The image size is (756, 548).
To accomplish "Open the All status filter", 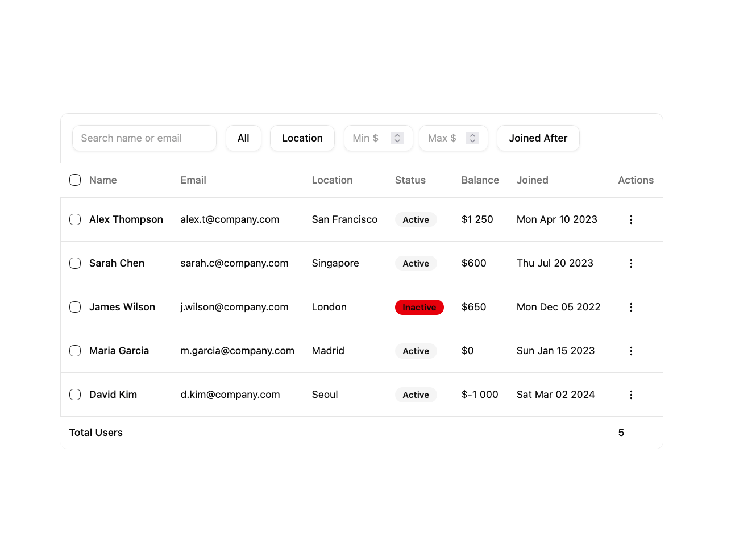I will 243,138.
